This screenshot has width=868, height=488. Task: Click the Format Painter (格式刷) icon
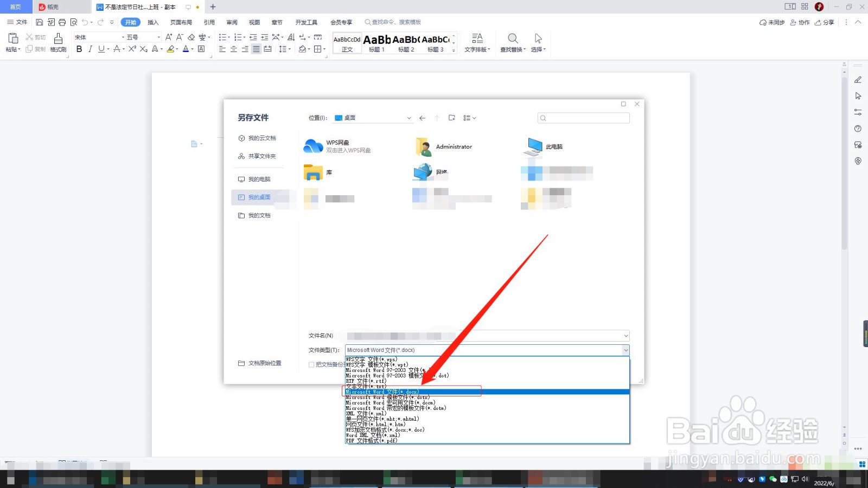(58, 39)
